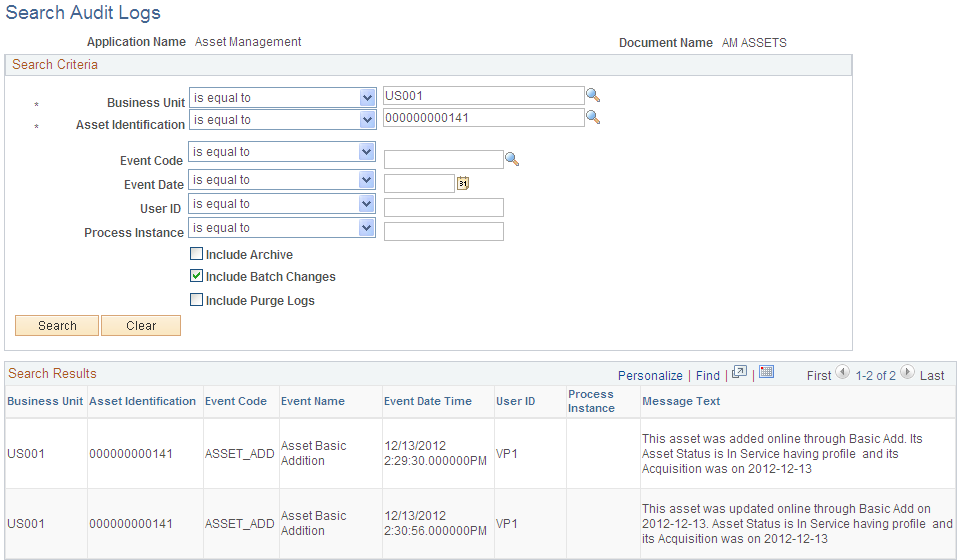The width and height of the screenshot is (959, 560).
Task: Open Business Unit lookup magnifier
Action: coord(593,95)
